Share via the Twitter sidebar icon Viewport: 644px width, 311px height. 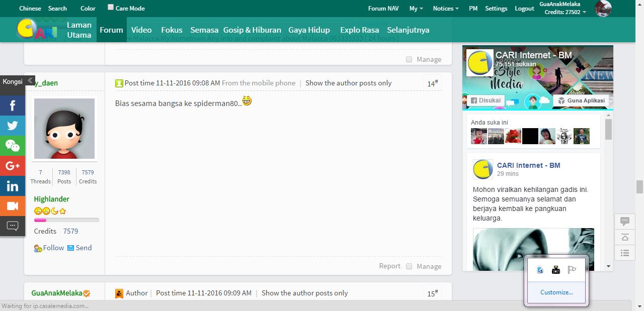13,126
